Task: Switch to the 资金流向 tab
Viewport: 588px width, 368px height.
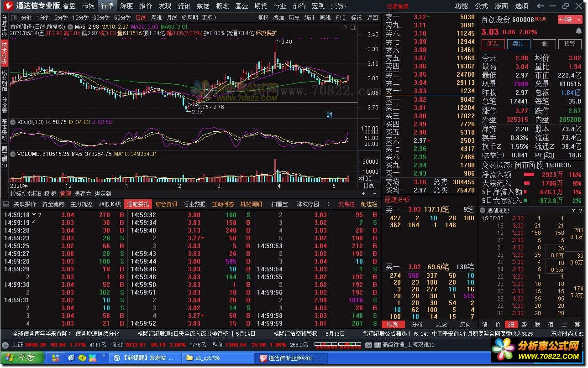Action: 53,204
